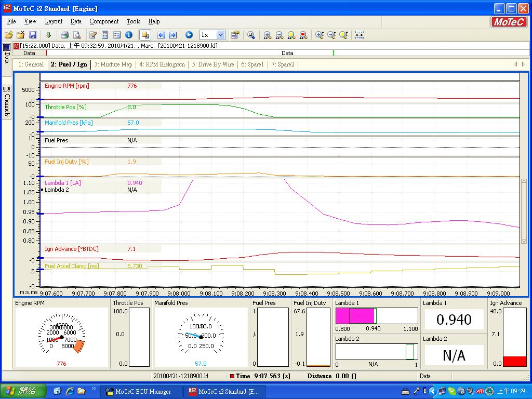
Task: Click the blue right arrow toolbar icon
Action: 172,35
